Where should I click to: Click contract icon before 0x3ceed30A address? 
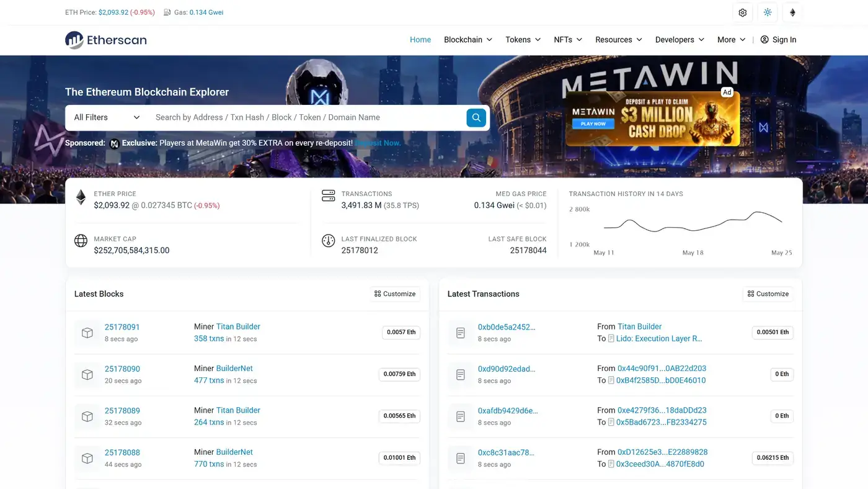point(611,464)
